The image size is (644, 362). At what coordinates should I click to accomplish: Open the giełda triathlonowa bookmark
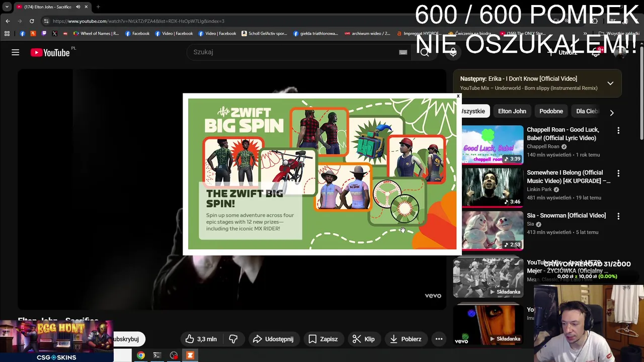click(315, 34)
